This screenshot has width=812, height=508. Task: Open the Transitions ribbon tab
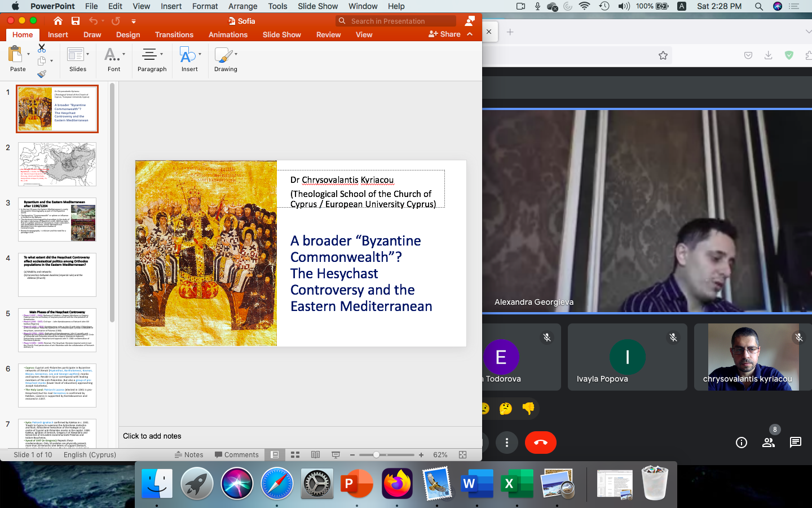(x=174, y=34)
